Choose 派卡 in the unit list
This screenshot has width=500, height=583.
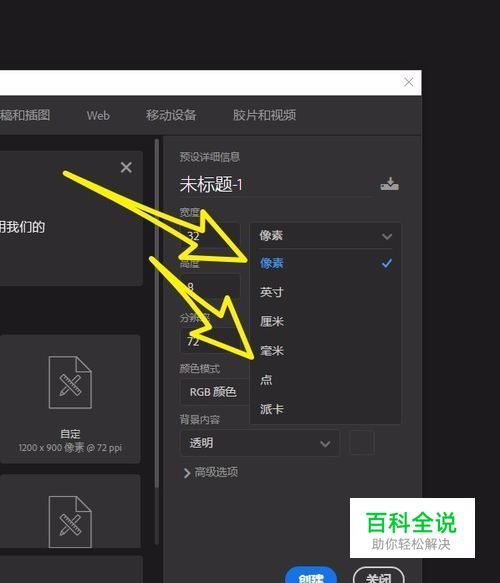click(325, 409)
